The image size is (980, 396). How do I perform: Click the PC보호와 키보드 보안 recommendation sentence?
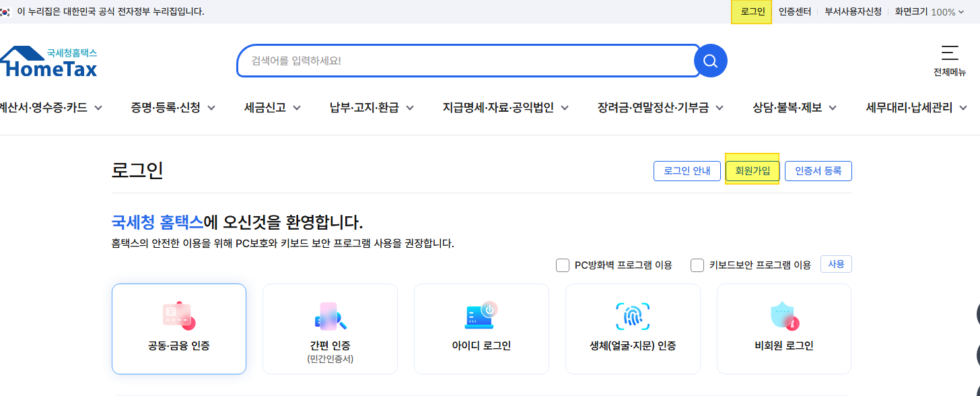click(x=283, y=243)
